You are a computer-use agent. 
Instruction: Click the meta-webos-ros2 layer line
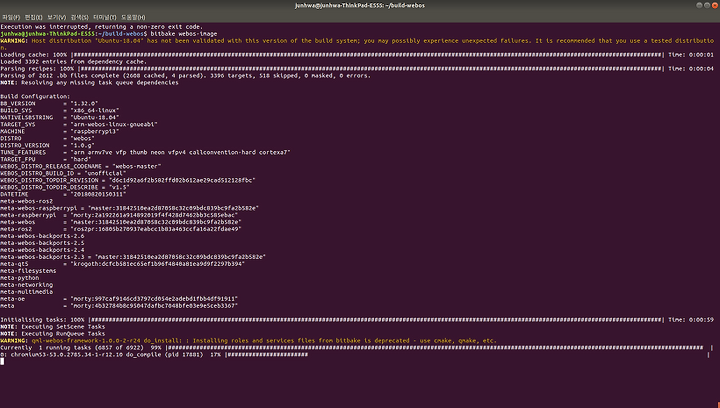(27, 201)
